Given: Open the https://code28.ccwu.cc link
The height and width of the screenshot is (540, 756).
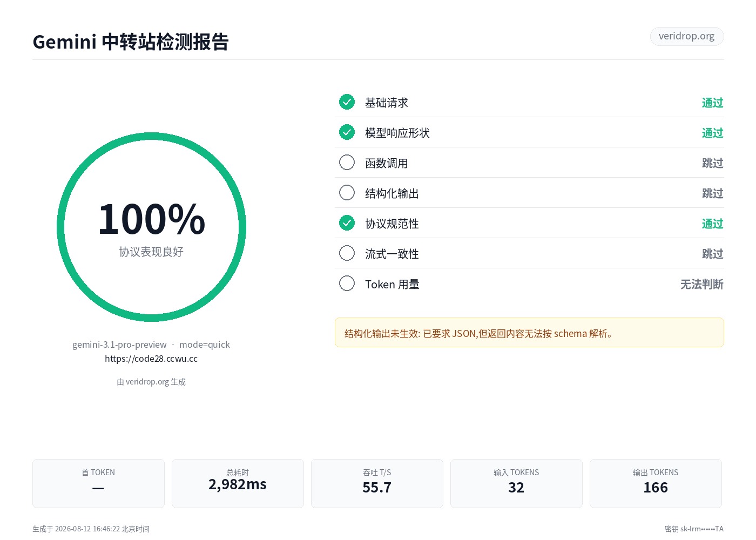Looking at the screenshot, I should coord(151,359).
